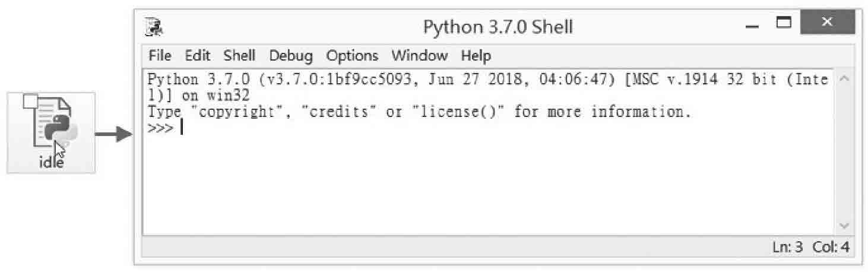This screenshot has height=272, width=868.
Task: Open the Python Shell window system icon
Action: point(153,27)
